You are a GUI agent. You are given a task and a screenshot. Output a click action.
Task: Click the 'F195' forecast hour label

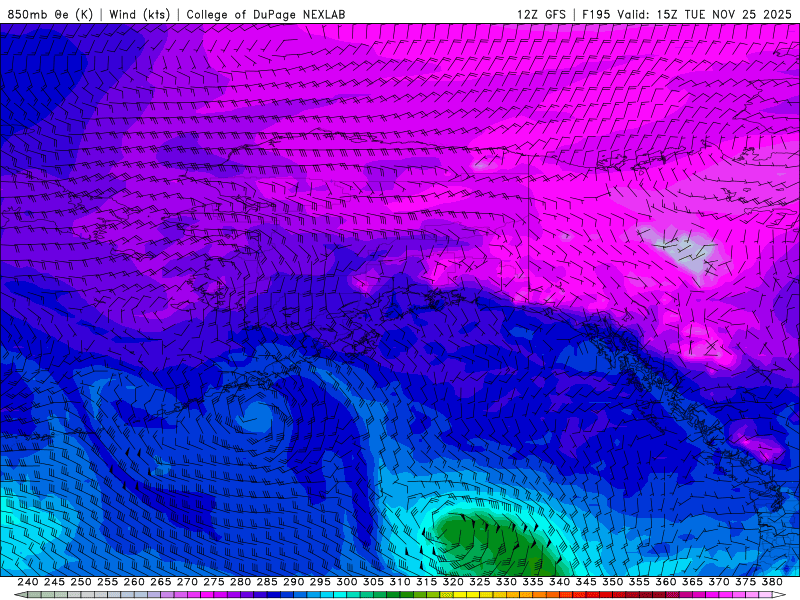tap(596, 14)
